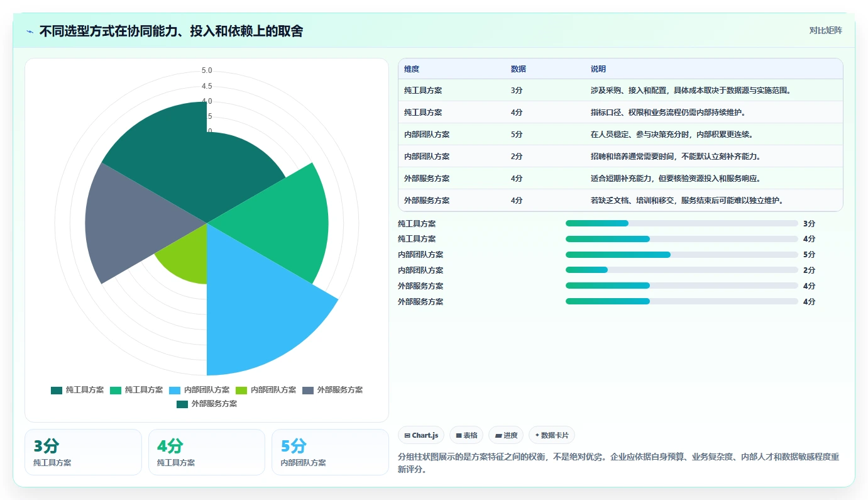Screen dimensions: 868x500
Task: Click the Chart.js tag
Action: click(x=421, y=435)
